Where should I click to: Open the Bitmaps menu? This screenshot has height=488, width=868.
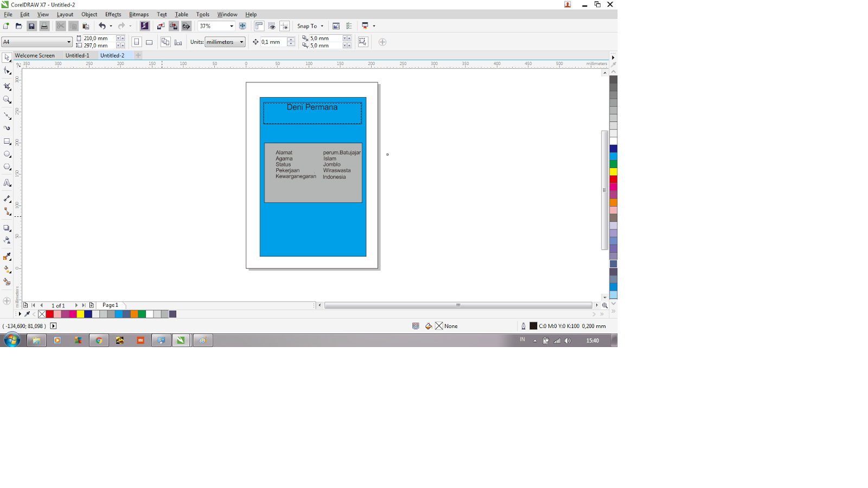(x=139, y=14)
